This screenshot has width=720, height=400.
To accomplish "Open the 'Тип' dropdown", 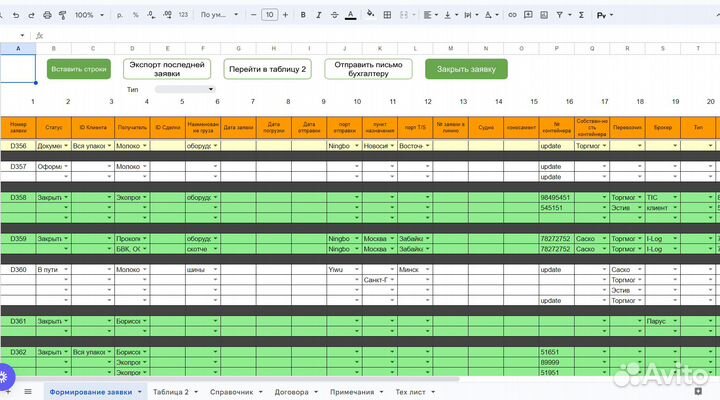I will (185, 89).
